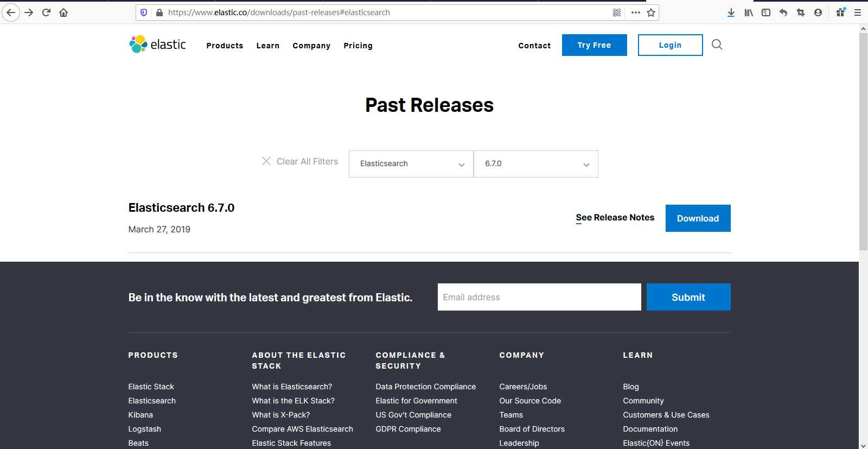
Task: Open the extensions icon with notification dot
Action: click(841, 12)
